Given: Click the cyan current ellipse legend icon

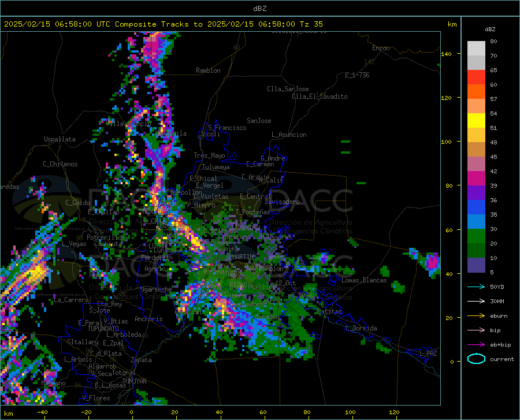Looking at the screenshot, I should [476, 359].
